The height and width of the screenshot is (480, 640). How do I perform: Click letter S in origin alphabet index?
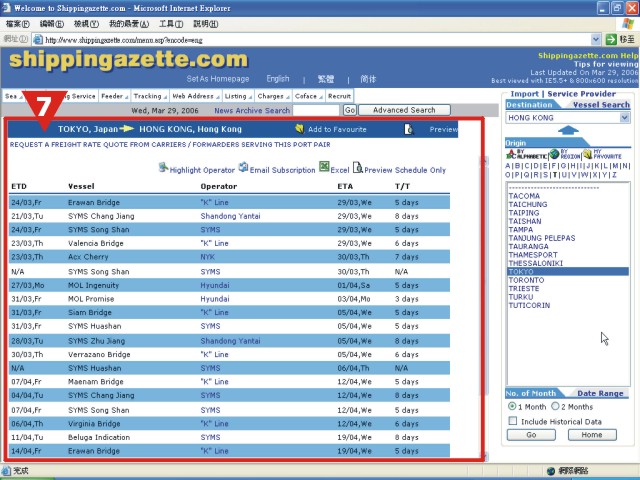coord(546,175)
